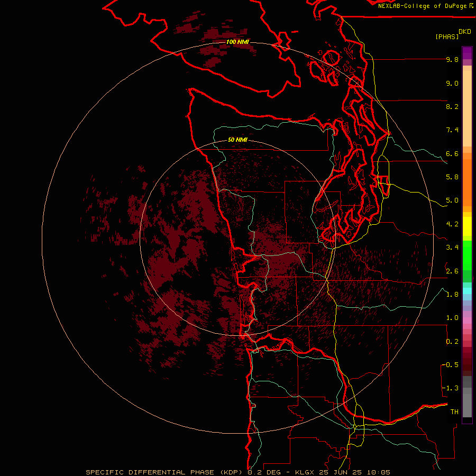Image resolution: width=476 pixels, height=476 pixels.
Task: Select the 5.8 scale value
Action: (x=452, y=177)
